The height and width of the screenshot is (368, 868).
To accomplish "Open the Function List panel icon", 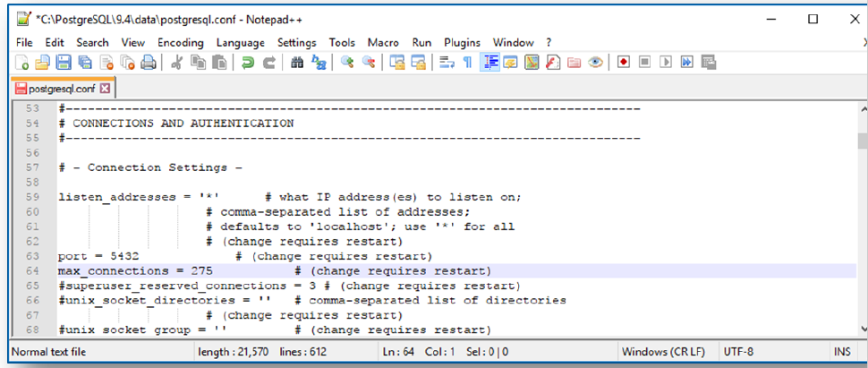I will pyautogui.click(x=552, y=63).
